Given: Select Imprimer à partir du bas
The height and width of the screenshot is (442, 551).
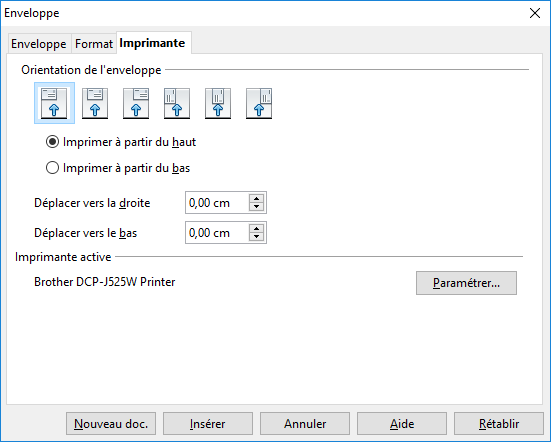Looking at the screenshot, I should pos(118,168).
